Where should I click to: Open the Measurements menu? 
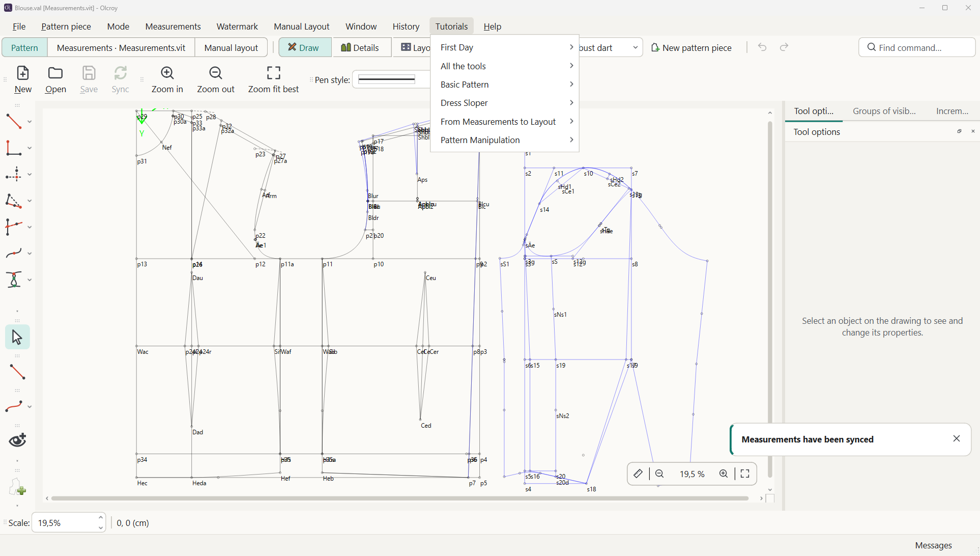173,26
